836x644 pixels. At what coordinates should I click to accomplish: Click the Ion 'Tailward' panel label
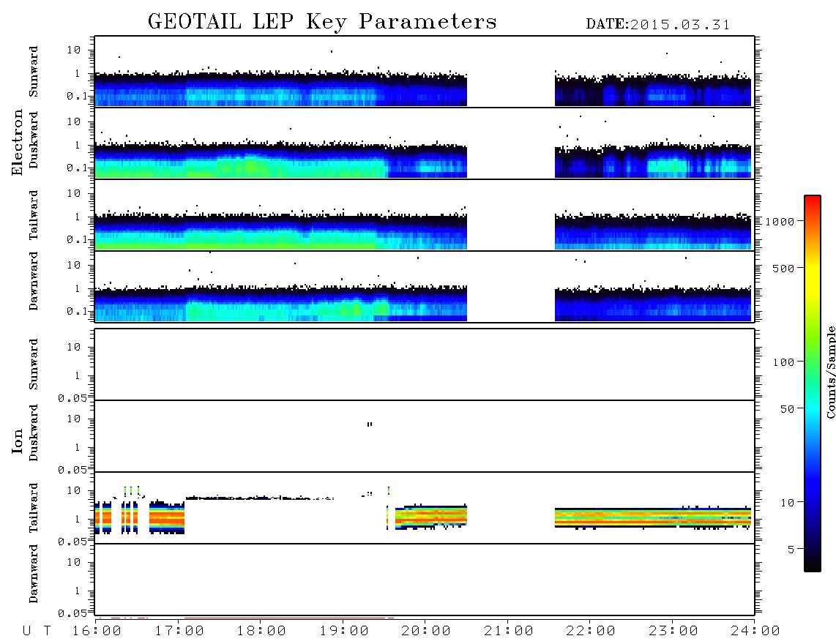(x=34, y=508)
